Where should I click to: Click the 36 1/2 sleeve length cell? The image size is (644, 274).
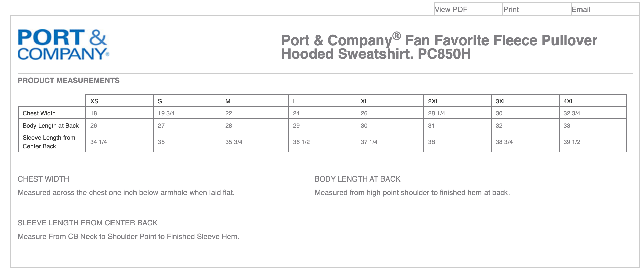click(301, 142)
